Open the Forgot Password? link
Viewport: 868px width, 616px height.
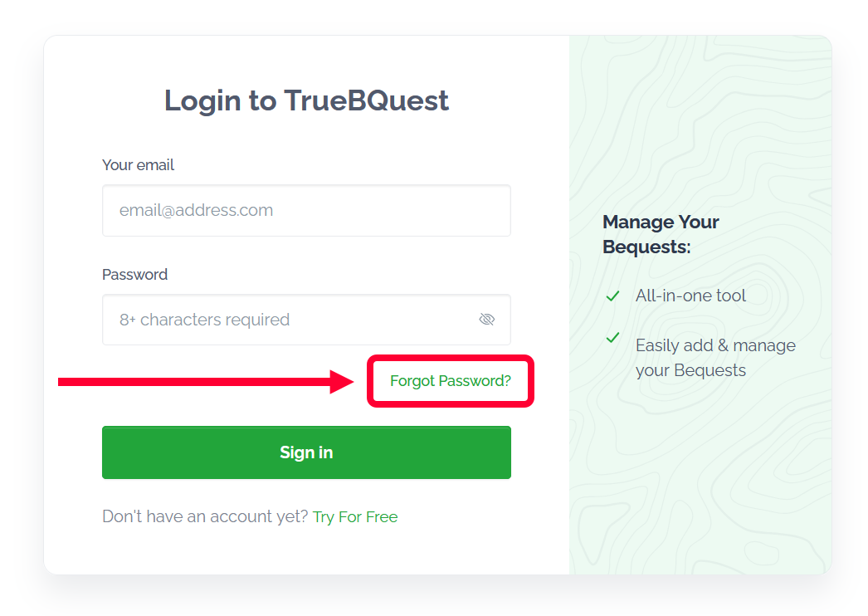451,381
